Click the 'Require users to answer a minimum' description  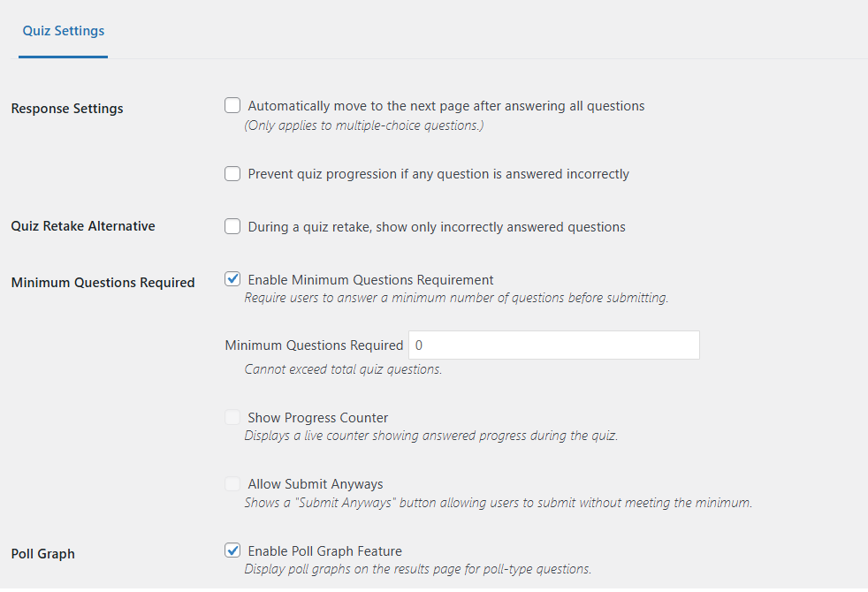click(x=457, y=298)
